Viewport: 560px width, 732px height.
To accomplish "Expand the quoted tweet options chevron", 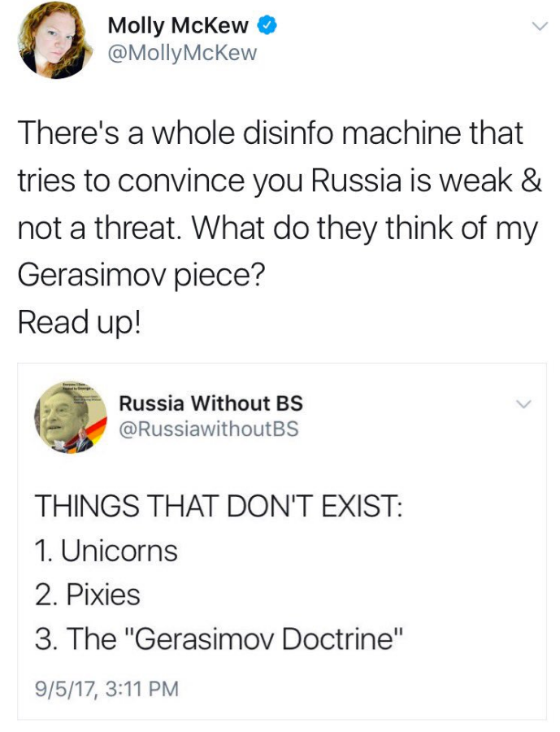I will [x=523, y=403].
